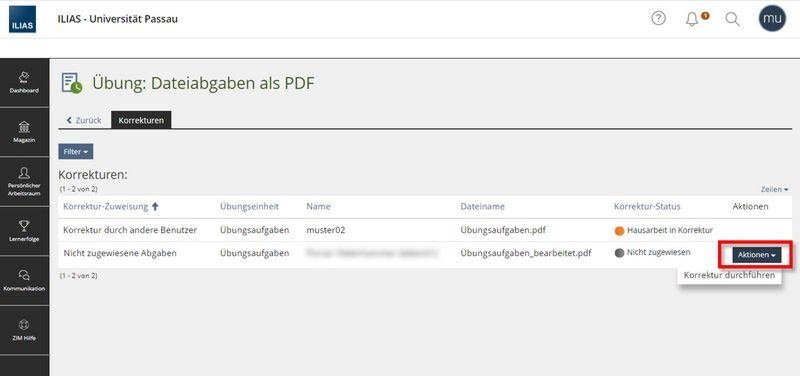Open the search magnifier icon
Viewport: 800px width, 376px height.
(x=732, y=19)
